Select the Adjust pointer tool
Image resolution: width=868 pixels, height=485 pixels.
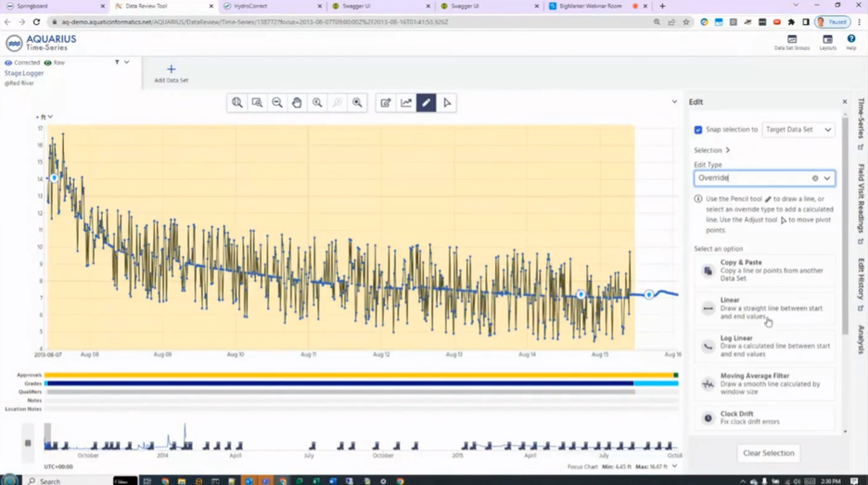(447, 102)
